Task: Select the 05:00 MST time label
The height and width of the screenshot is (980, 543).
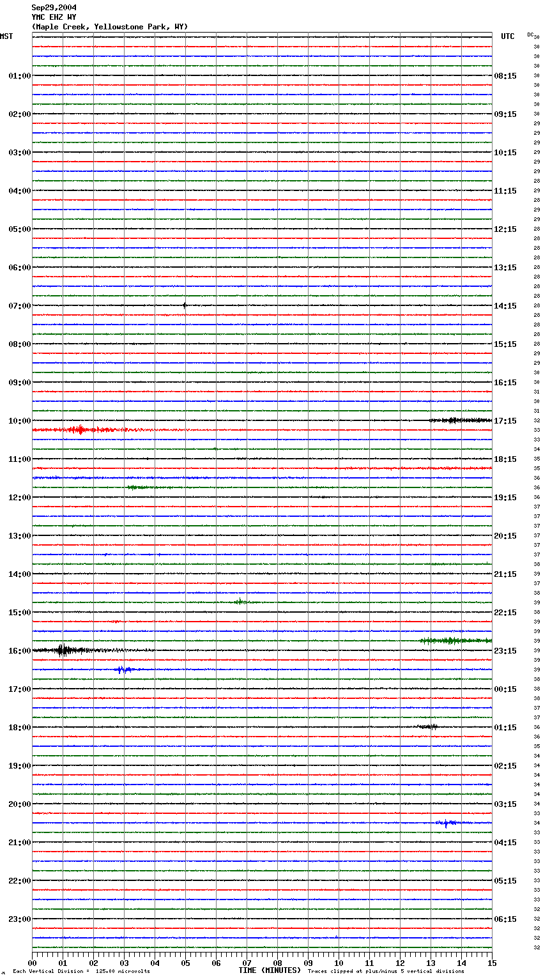Action: pos(20,229)
